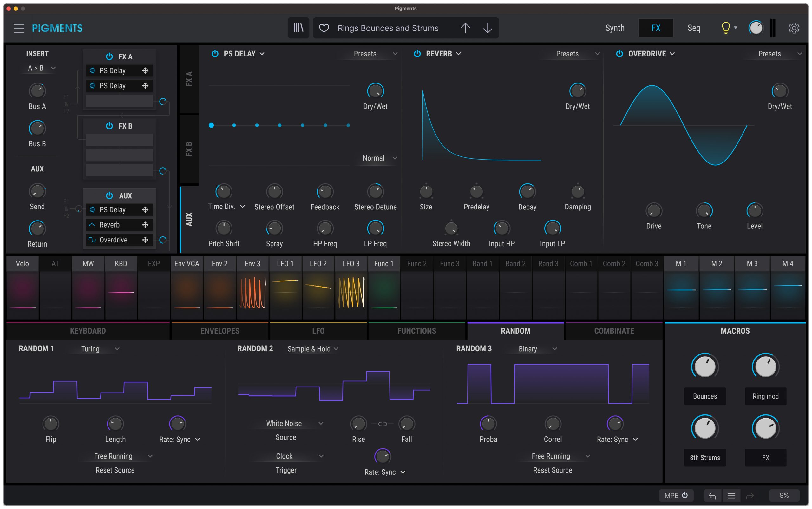This screenshot has height=509, width=812.
Task: Click the undo arrow in the status bar
Action: point(712,496)
